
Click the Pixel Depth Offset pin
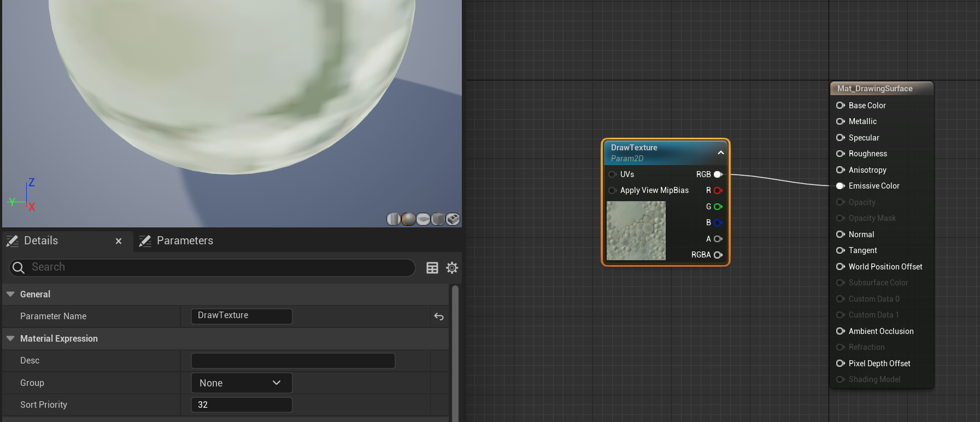pos(841,364)
